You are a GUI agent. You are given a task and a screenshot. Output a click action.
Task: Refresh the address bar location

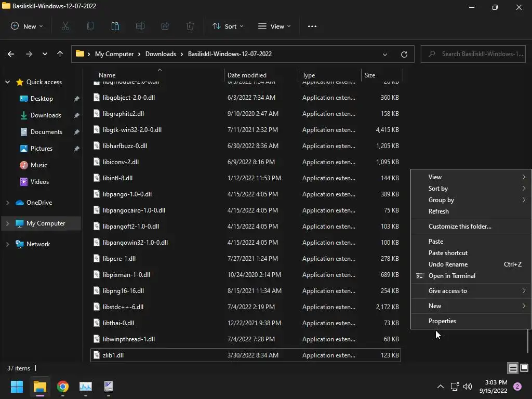pyautogui.click(x=404, y=54)
